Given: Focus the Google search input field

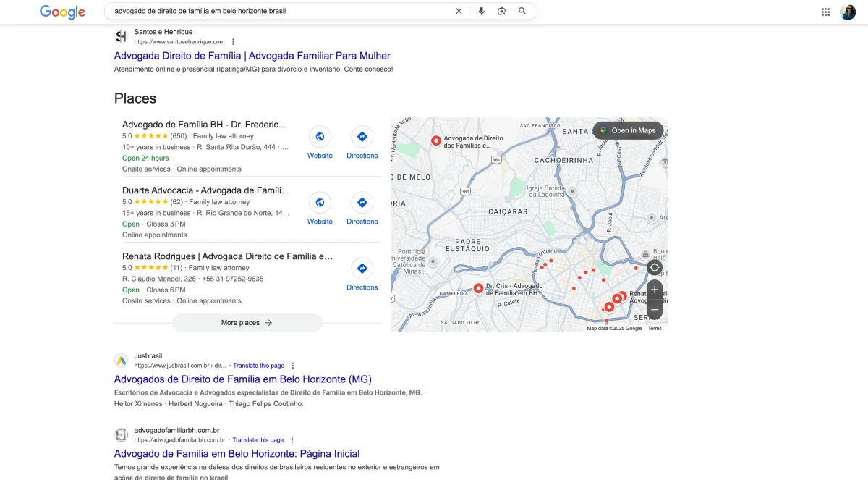Looking at the screenshot, I should 282,11.
